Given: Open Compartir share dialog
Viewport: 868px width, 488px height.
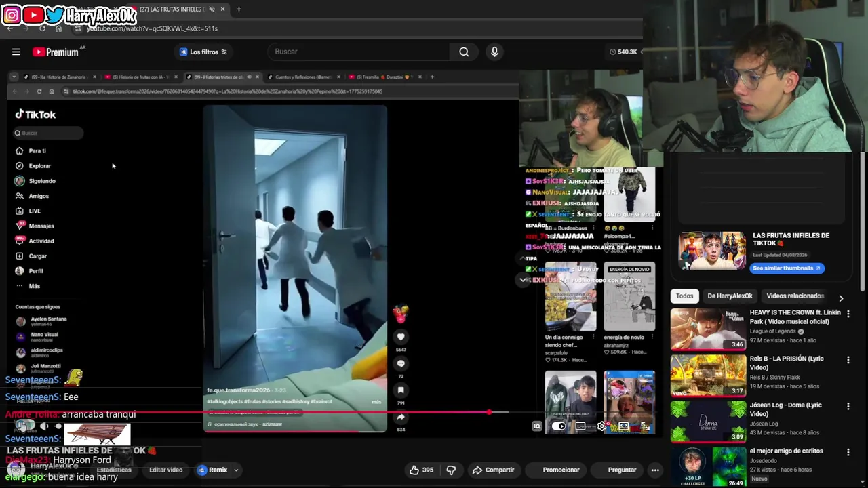Looking at the screenshot, I should (493, 470).
